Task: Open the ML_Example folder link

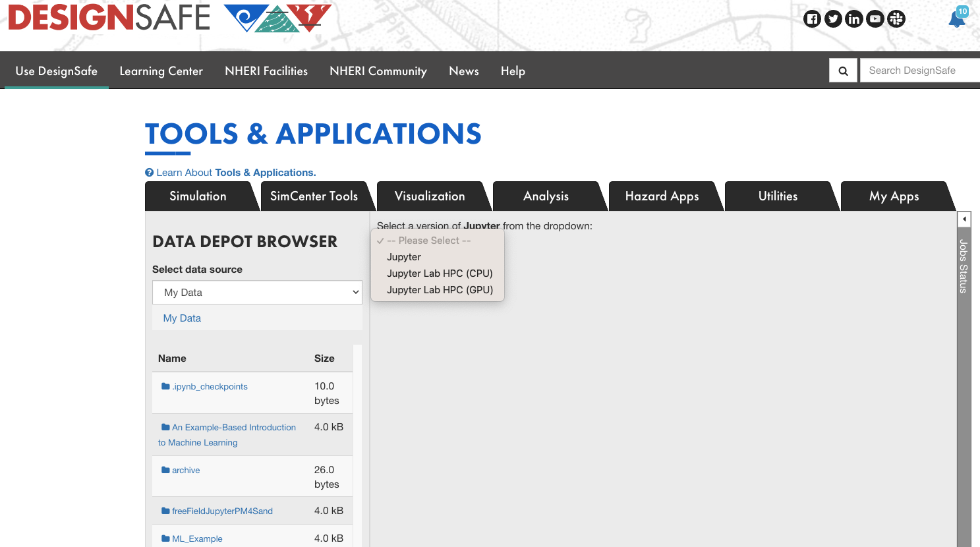Action: point(197,539)
